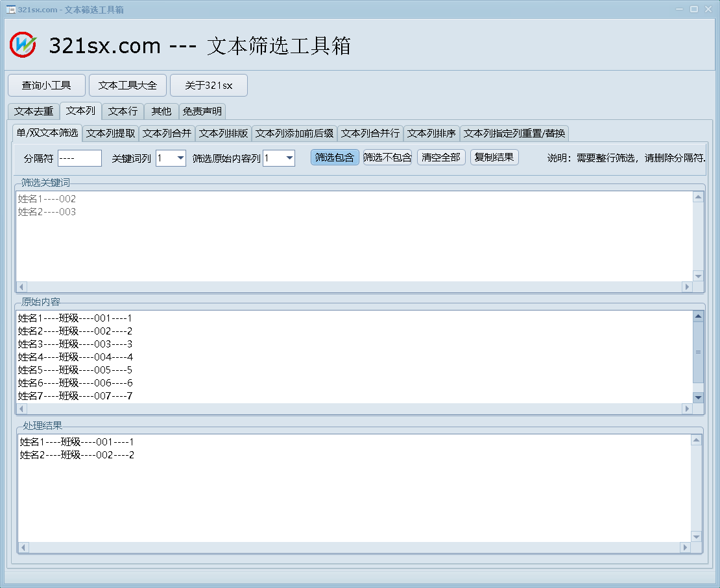This screenshot has width=720, height=588.
Task: Click the title bar application icon
Action: [x=10, y=10]
